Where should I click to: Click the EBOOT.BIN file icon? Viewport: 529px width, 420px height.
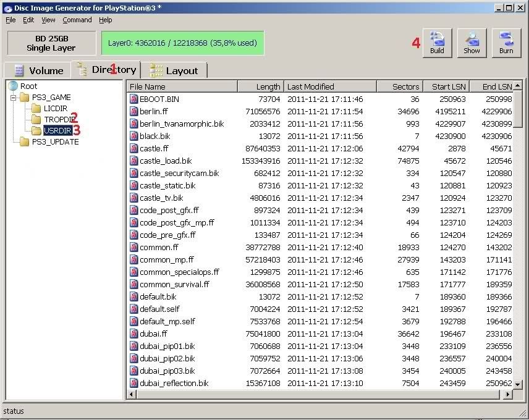[134, 99]
